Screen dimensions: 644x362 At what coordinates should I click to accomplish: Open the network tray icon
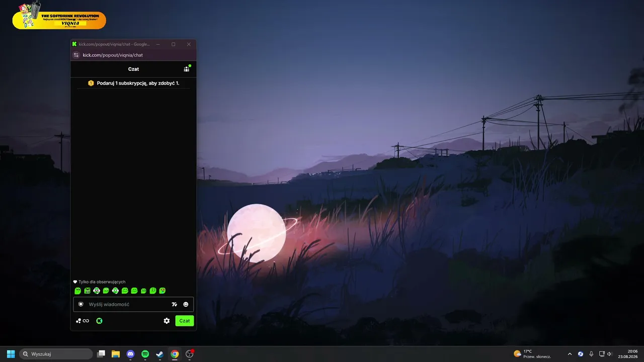601,354
